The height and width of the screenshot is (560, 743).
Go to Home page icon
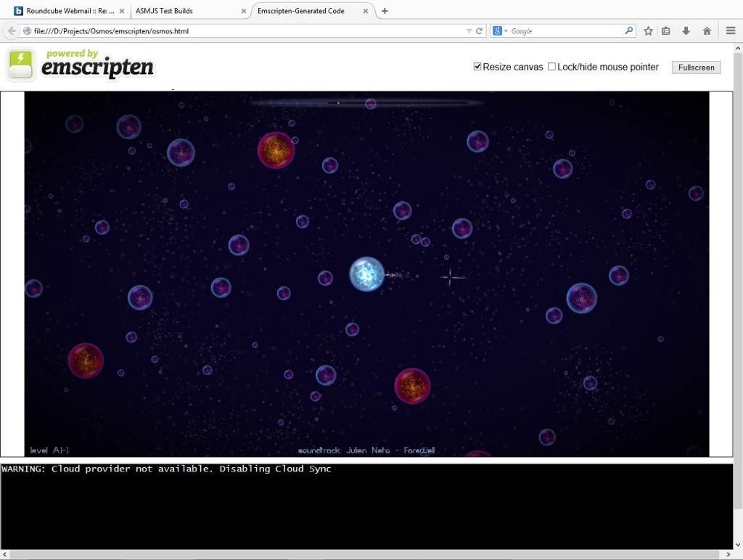click(707, 30)
